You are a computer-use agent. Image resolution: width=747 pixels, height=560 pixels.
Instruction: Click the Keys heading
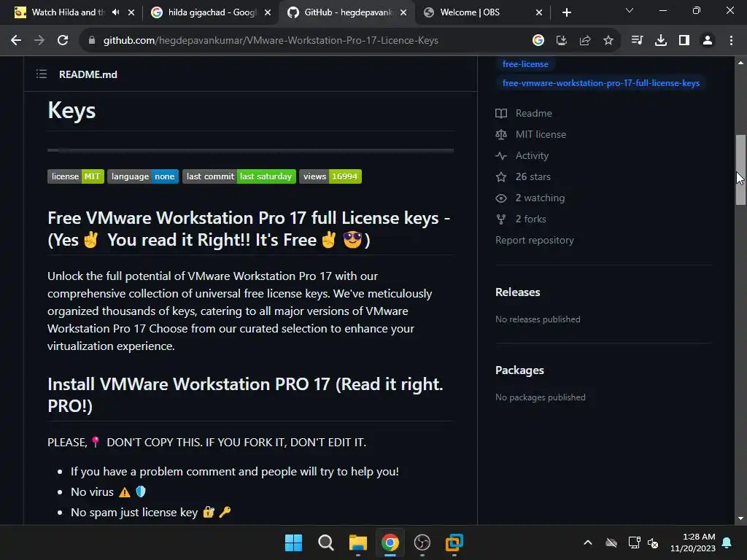[x=71, y=111]
